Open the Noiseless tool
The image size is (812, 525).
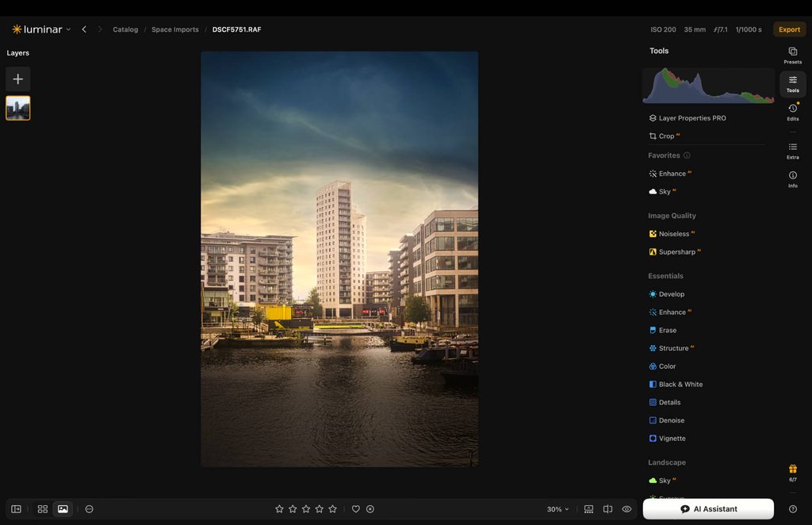pos(671,234)
